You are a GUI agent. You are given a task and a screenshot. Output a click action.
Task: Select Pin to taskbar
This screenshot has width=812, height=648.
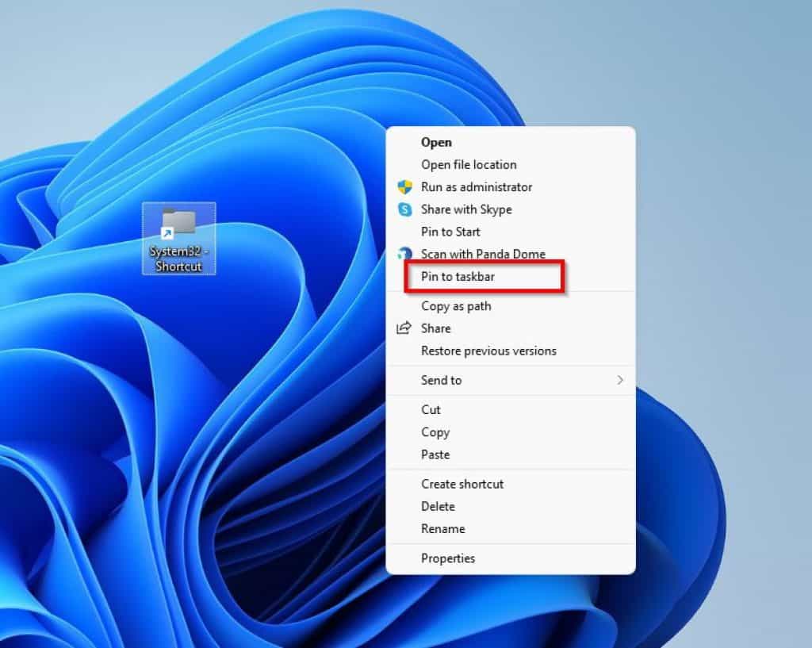[x=511, y=276]
